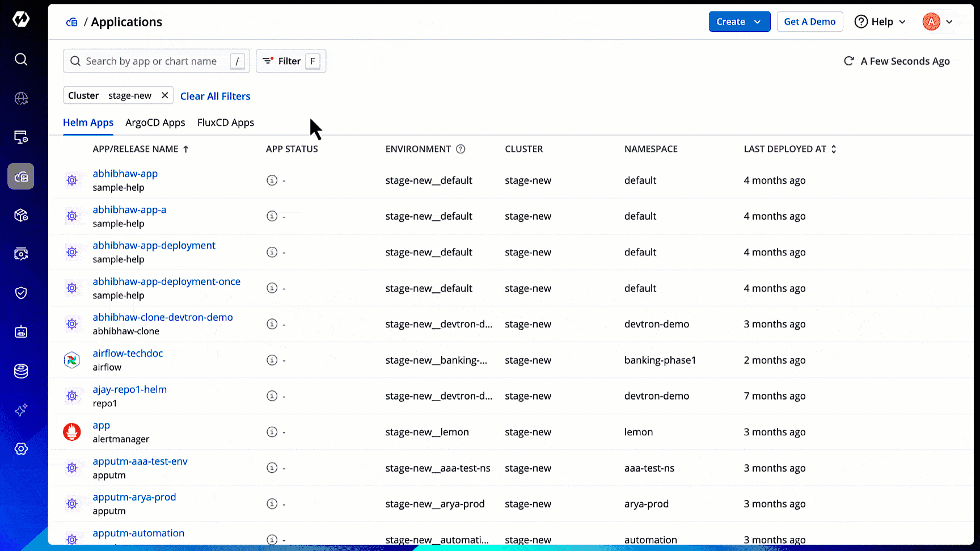Viewport: 980px width, 551px height.
Task: Click the Get A Demo button
Action: click(810, 21)
